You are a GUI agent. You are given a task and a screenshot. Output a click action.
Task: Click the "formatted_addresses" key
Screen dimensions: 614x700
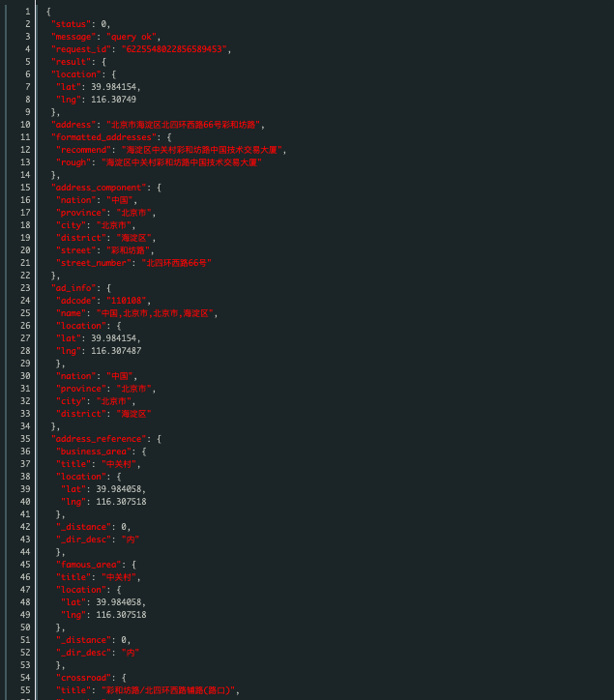click(x=103, y=137)
